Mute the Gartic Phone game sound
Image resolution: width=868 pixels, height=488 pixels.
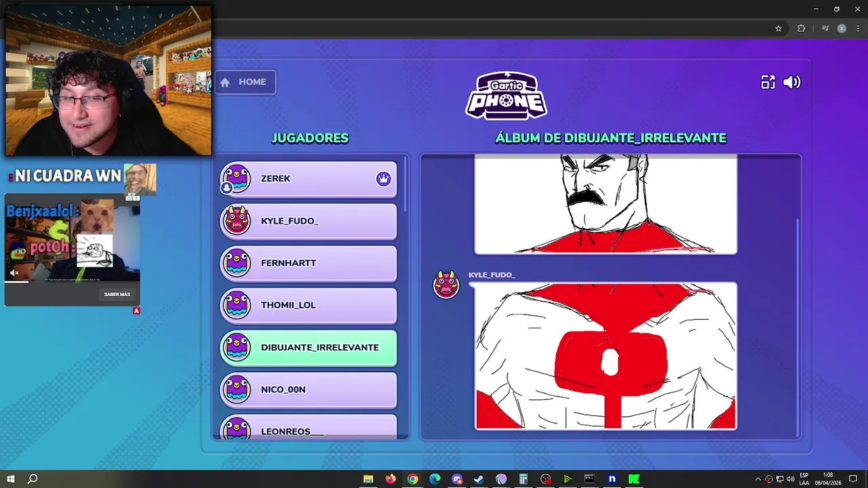[792, 82]
